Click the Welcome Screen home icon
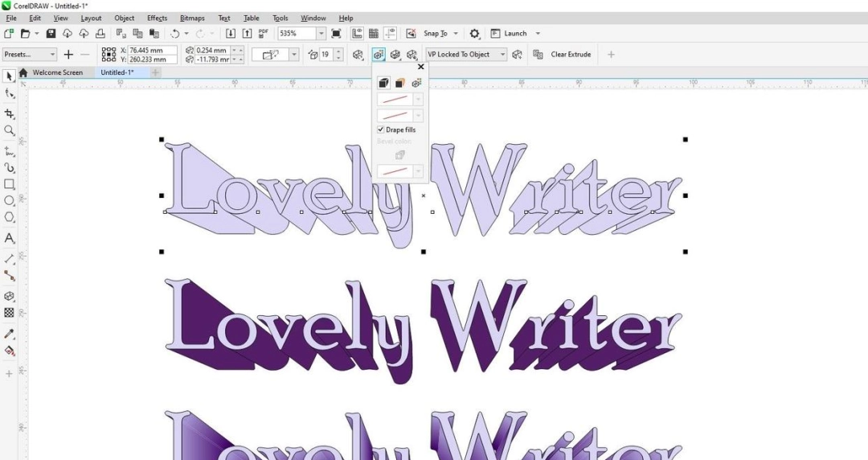This screenshot has height=460, width=868. (x=23, y=72)
